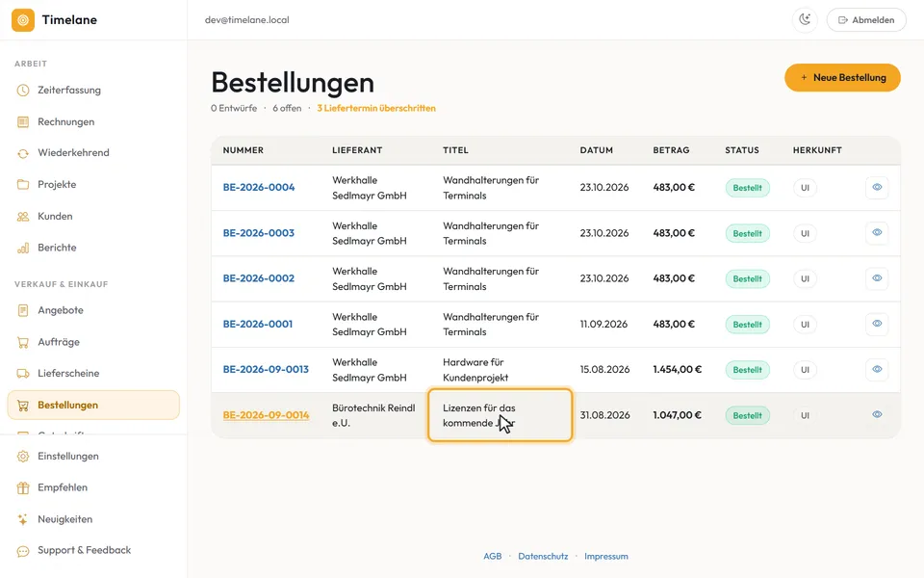Click the chat bubble icon beside Support & Feedback

coord(23,551)
